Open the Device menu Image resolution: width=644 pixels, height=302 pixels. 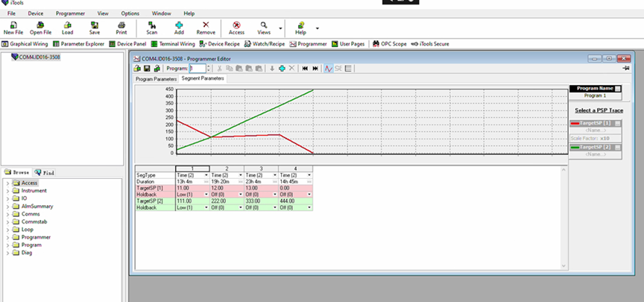[35, 13]
